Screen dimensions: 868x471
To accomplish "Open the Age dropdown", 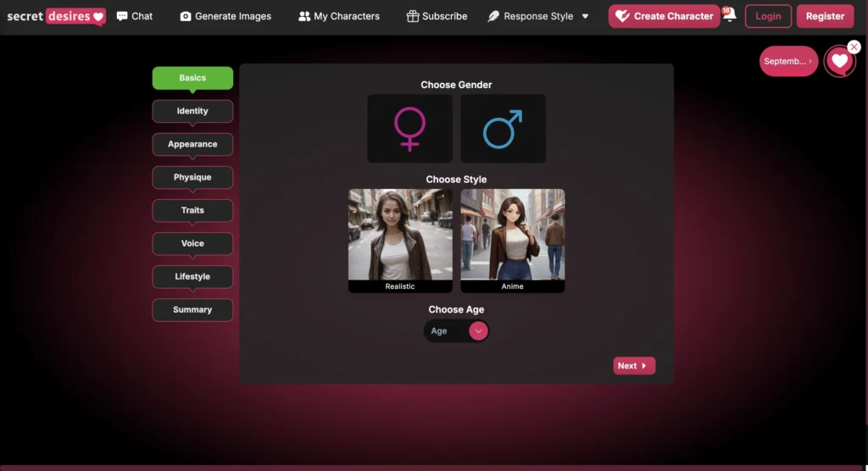I will (x=457, y=331).
